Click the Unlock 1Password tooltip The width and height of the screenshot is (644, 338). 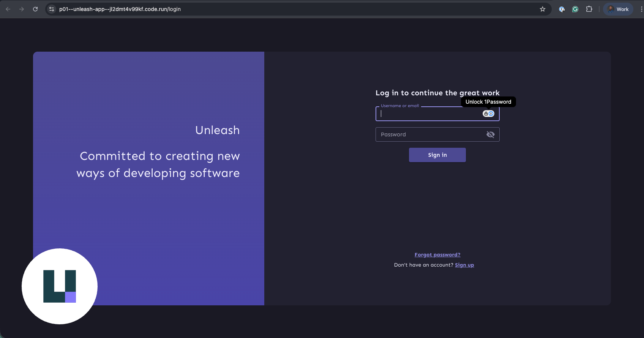(x=488, y=102)
